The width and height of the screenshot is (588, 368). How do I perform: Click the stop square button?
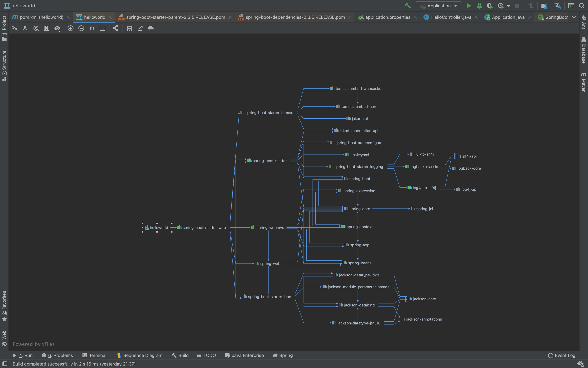coord(517,6)
